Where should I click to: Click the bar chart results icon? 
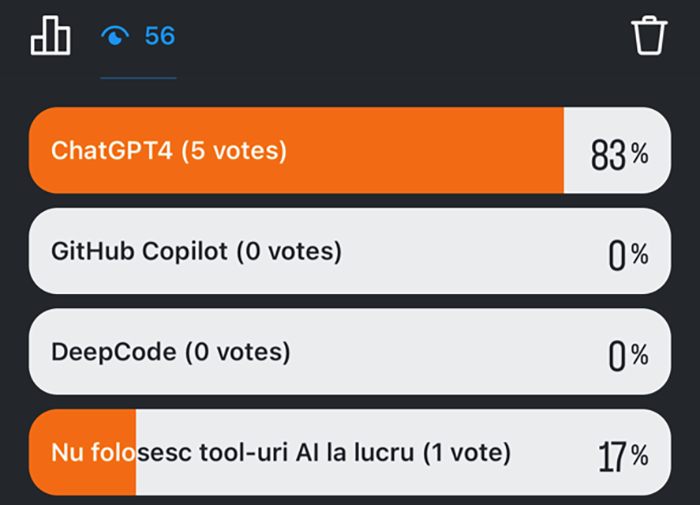point(50,37)
